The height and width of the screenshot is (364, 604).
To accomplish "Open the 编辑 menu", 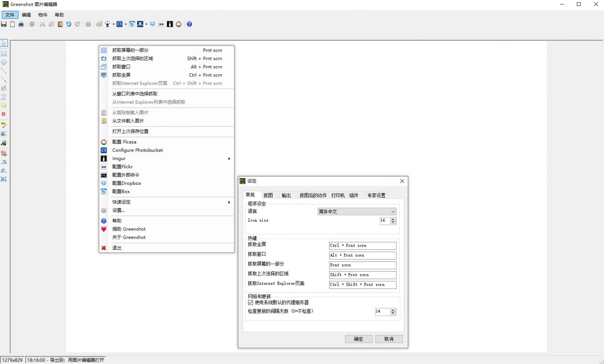I will coord(26,15).
